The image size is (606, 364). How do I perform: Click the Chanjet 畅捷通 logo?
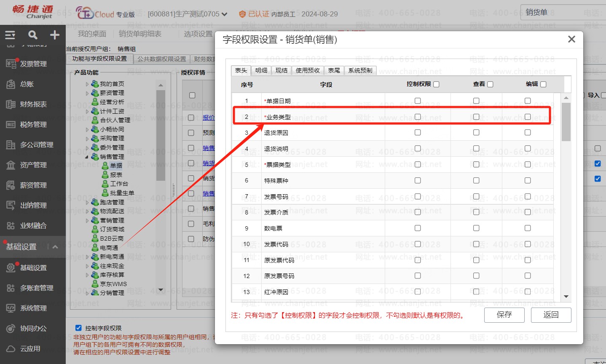(33, 12)
